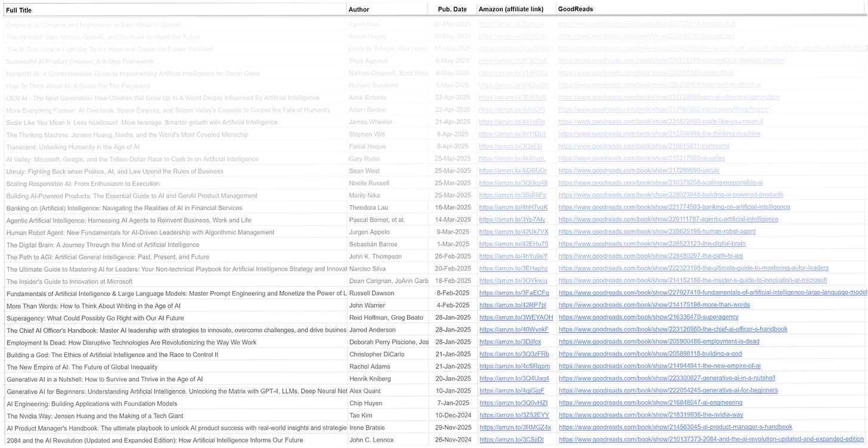The height and width of the screenshot is (448, 868).
Task: Open Goodreads link for building-a-god
Action: 650,354
